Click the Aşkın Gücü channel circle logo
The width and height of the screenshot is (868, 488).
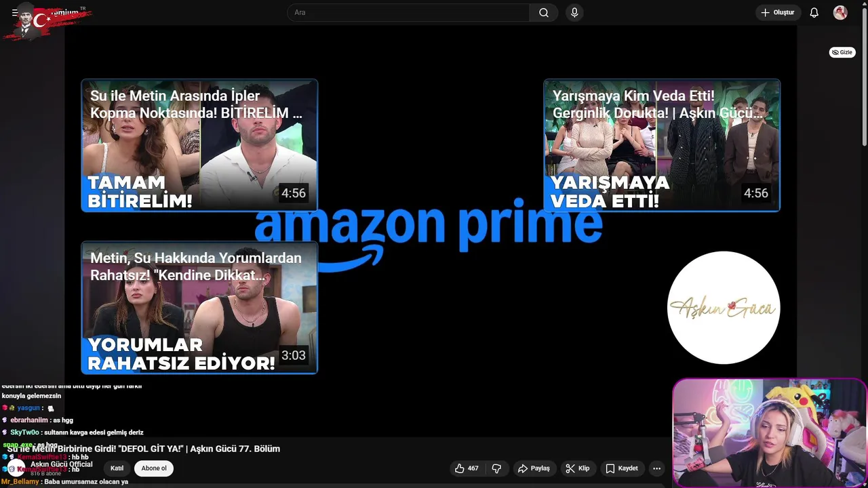724,308
